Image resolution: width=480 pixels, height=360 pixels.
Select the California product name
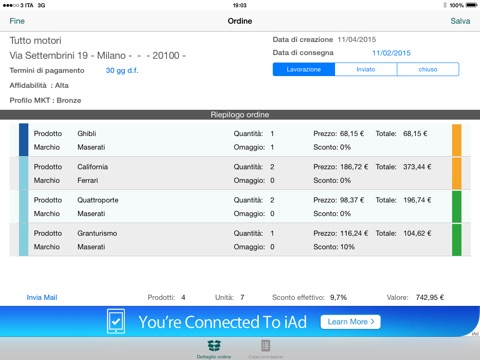click(93, 167)
